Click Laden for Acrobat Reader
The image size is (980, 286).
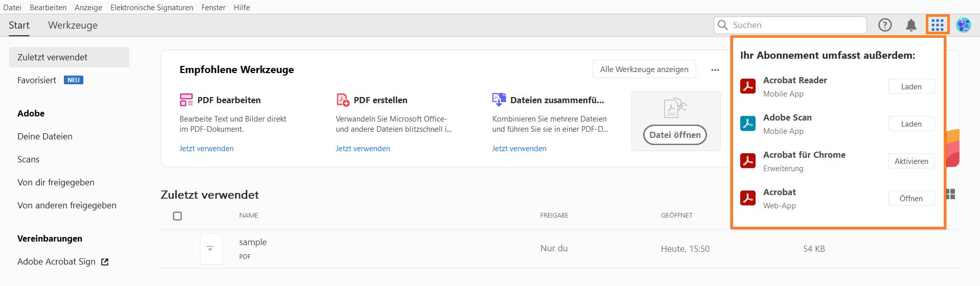click(x=911, y=87)
